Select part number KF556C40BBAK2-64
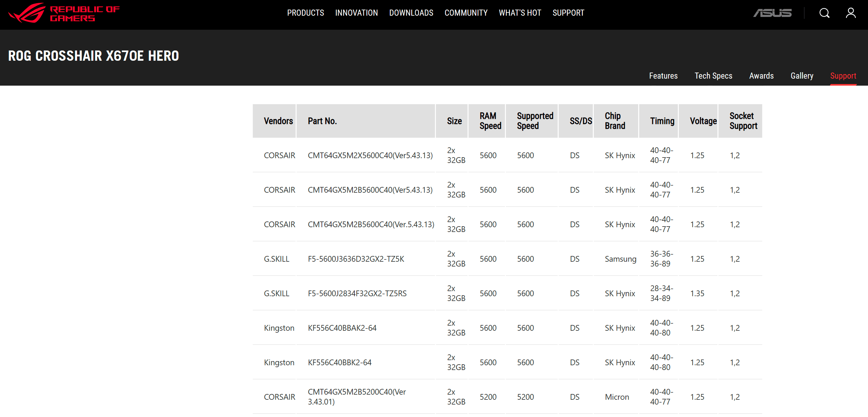 coord(342,328)
